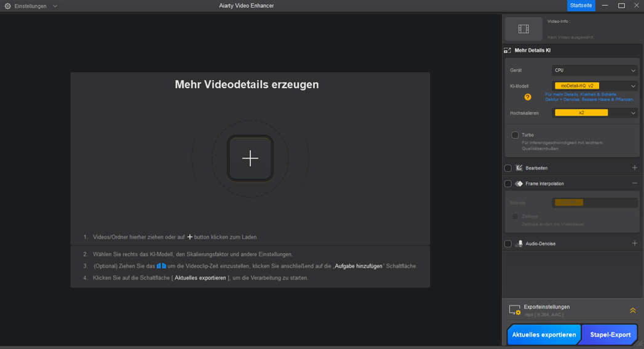
Task: Open the KI-Modell dropdown
Action: click(594, 86)
